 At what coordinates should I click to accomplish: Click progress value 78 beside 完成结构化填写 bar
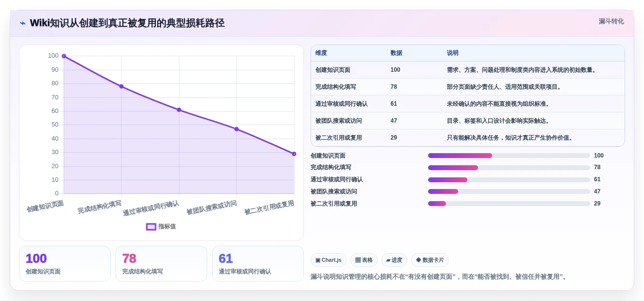(x=597, y=167)
